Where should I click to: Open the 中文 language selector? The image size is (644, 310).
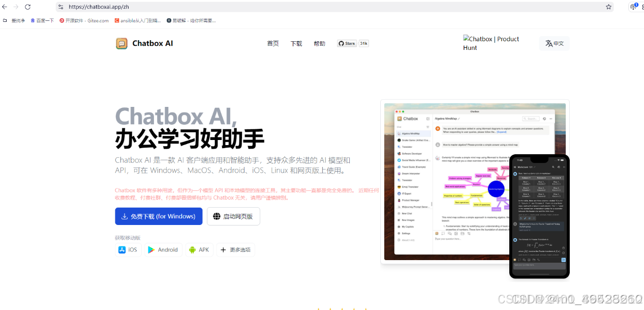[x=555, y=43]
